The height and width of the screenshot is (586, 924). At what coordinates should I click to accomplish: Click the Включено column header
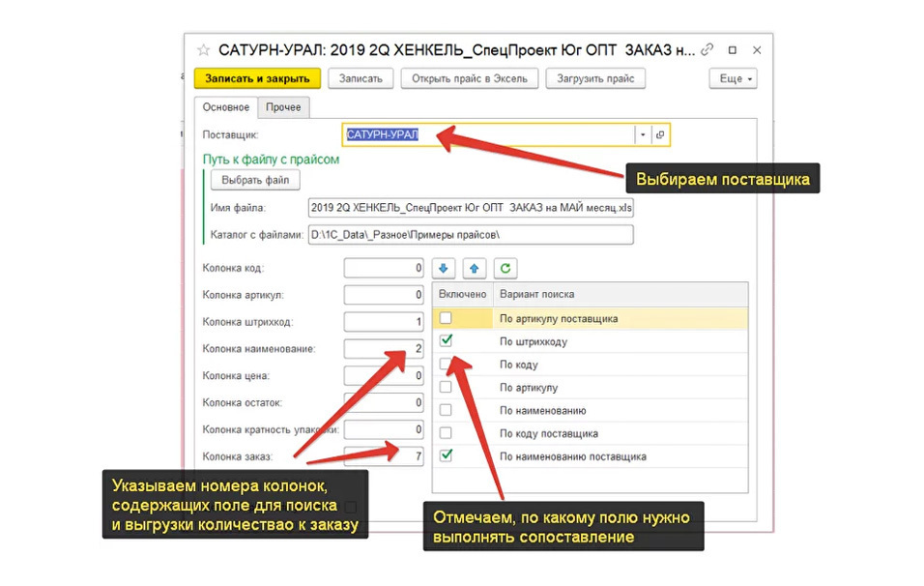tap(463, 294)
